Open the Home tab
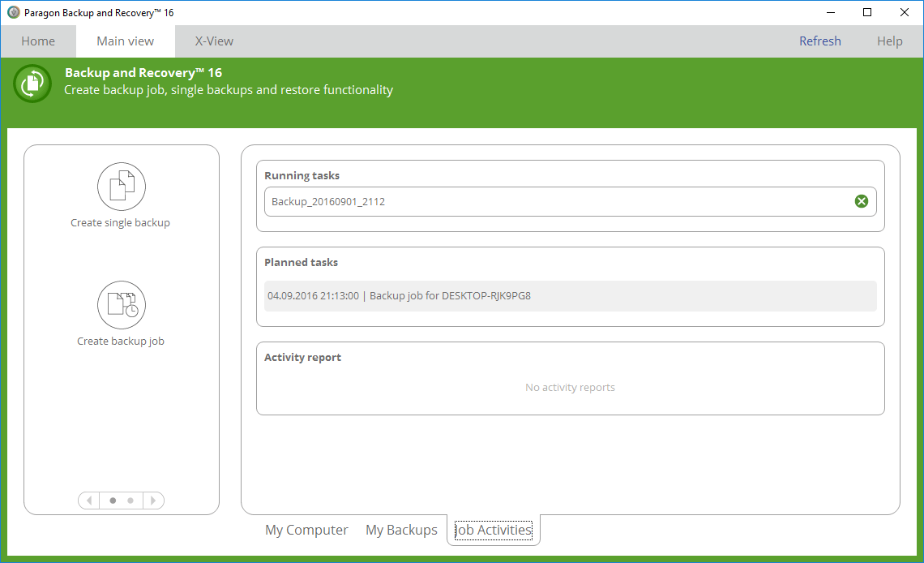Viewport: 924px width, 563px height. [38, 41]
